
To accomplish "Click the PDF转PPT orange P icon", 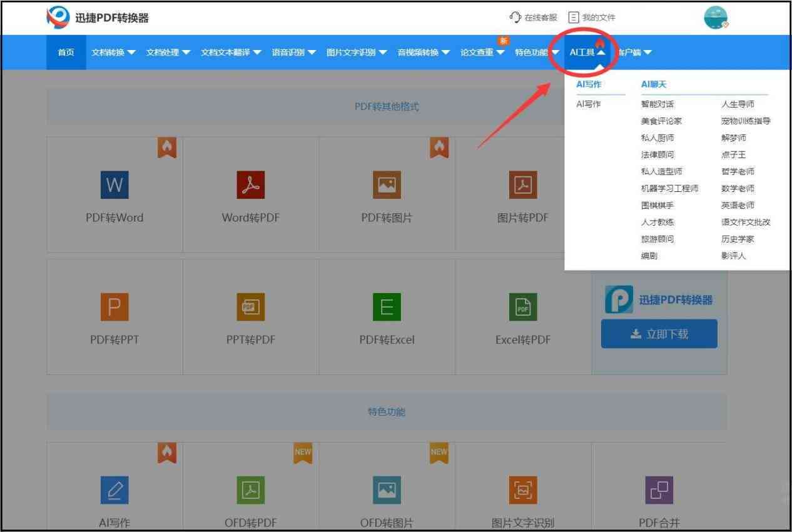I will (114, 307).
